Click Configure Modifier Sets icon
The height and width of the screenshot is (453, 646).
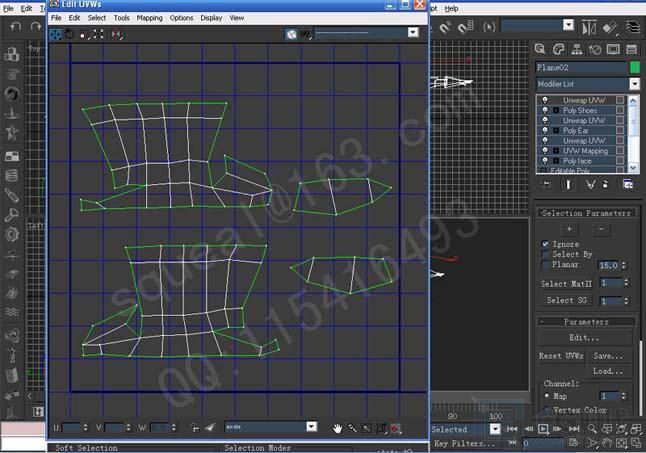[628, 184]
